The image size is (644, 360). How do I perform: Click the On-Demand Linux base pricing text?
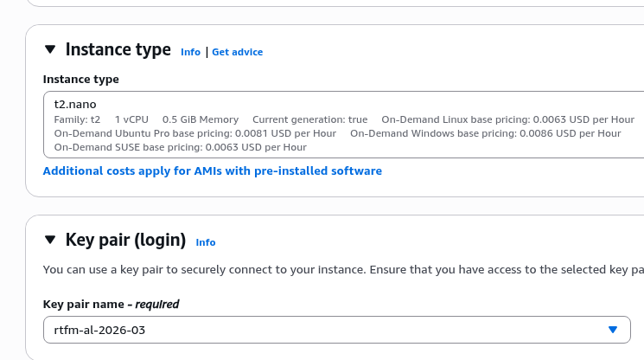tap(507, 119)
